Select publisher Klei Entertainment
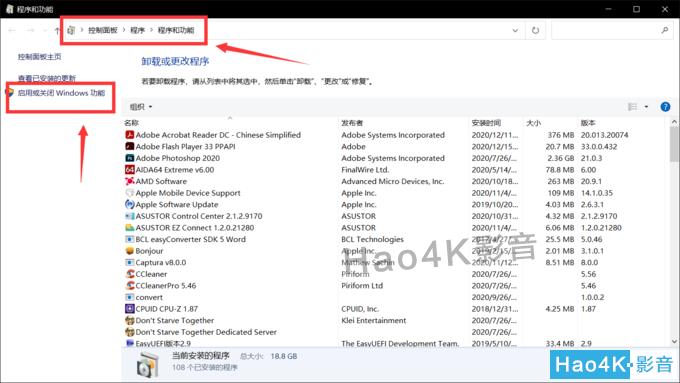Screen dimensions: 680x383 (x=373, y=321)
